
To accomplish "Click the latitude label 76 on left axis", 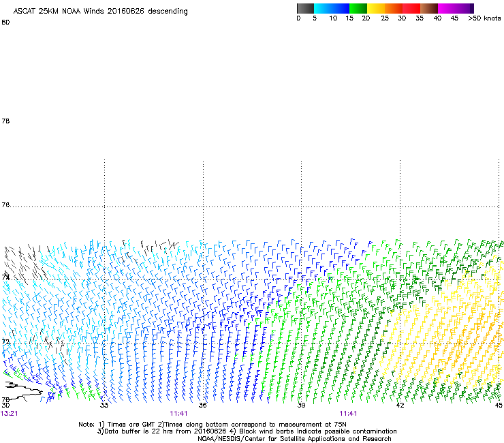I will pos(5,205).
